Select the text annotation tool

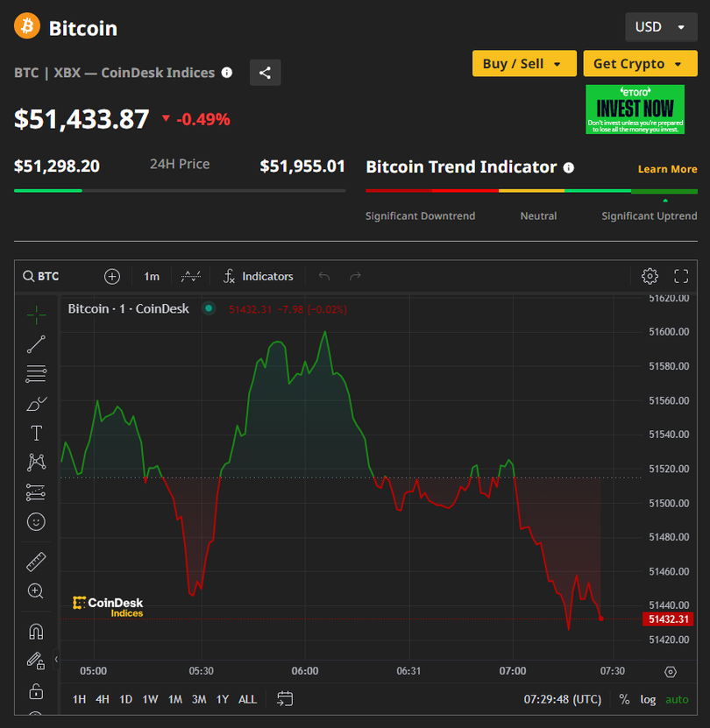(x=36, y=433)
